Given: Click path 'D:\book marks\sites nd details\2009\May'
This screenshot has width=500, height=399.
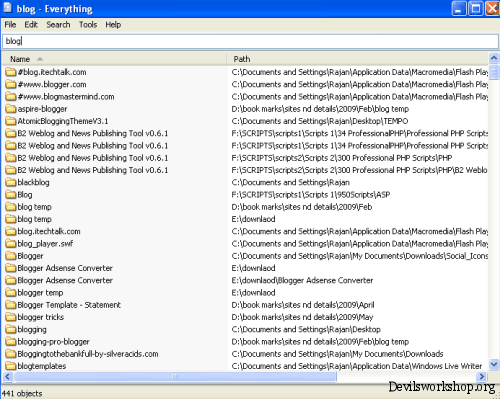Looking at the screenshot, I should [x=302, y=317].
